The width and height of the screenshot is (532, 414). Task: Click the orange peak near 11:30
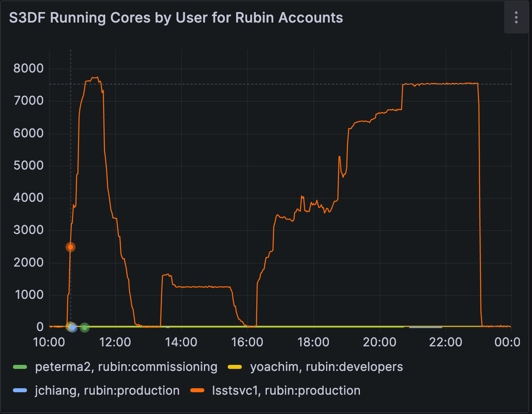95,78
